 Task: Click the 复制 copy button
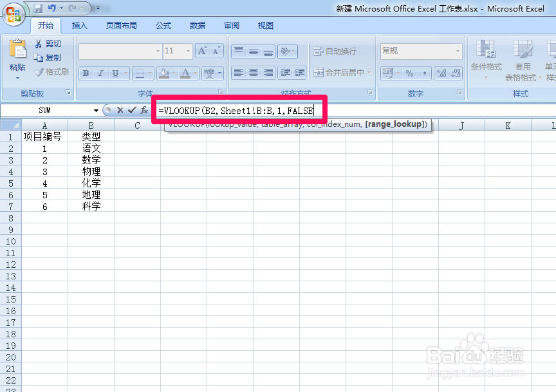[48, 57]
